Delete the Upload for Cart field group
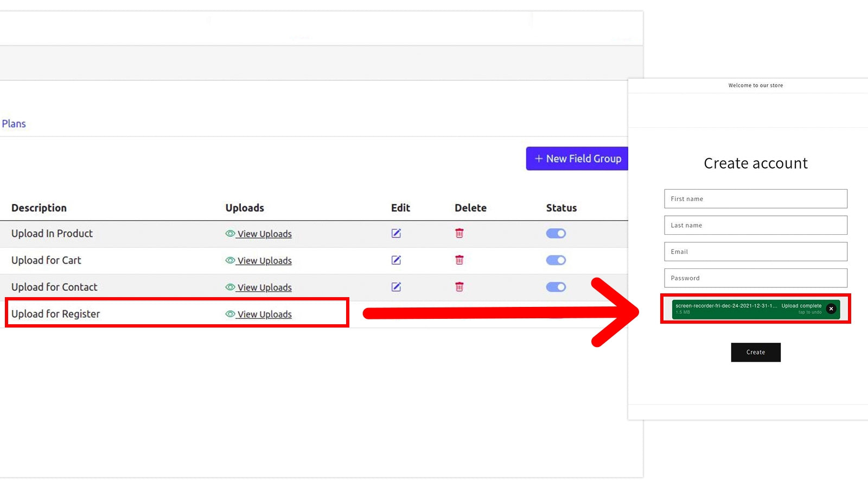The width and height of the screenshot is (868, 488). click(459, 260)
